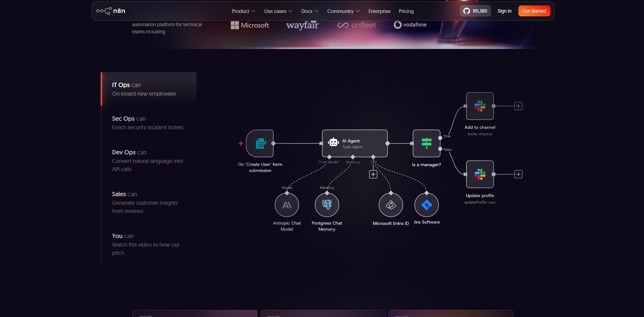This screenshot has height=317, width=644.
Task: Select the Slack 'Add to channel' node
Action: (x=480, y=106)
